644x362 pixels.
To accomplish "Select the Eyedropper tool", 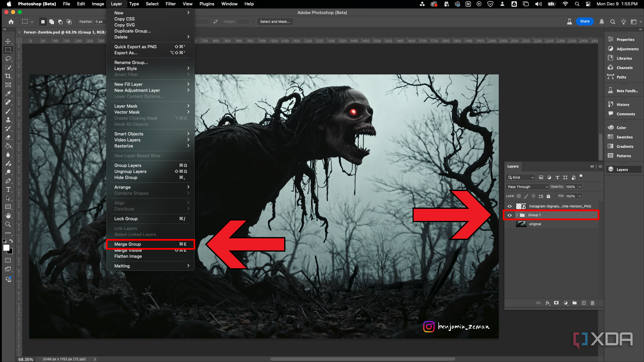I will [8, 94].
